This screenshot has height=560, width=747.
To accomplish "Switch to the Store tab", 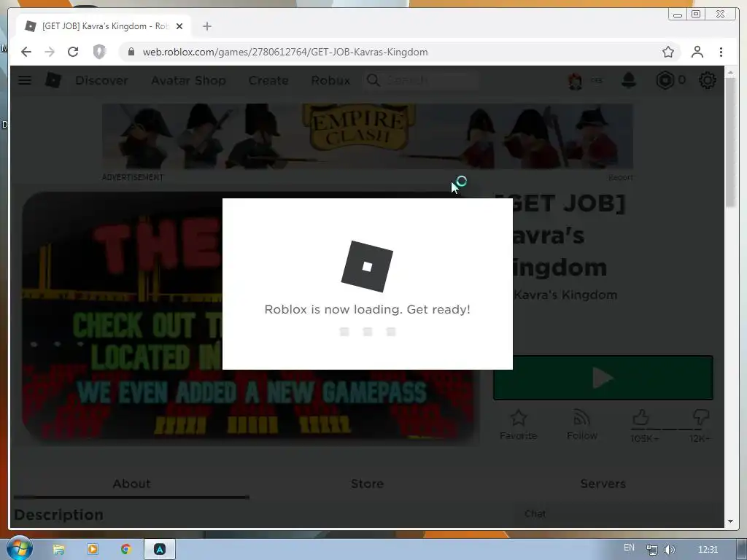I will [x=367, y=484].
